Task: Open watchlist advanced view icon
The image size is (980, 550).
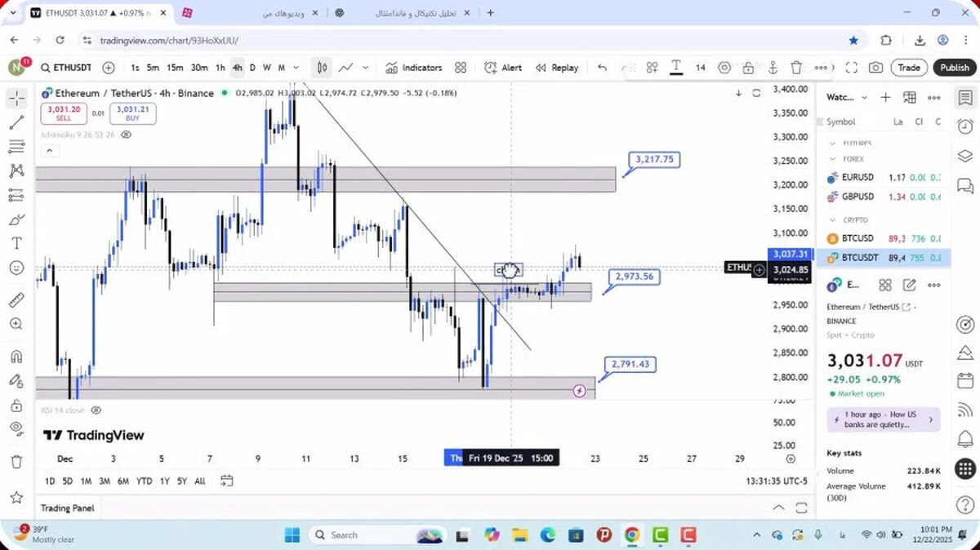Action: [x=910, y=97]
